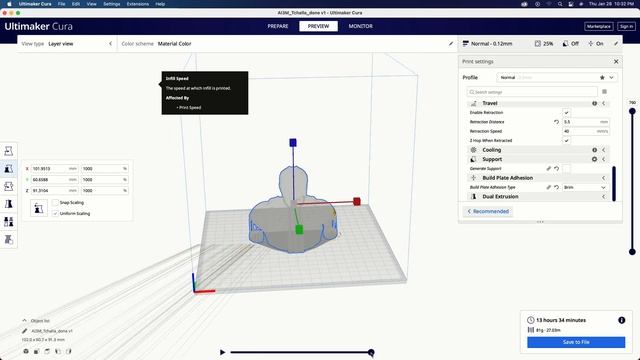
Task: Toggle the Z Hop When Retracted checkbox
Action: pyautogui.click(x=566, y=140)
